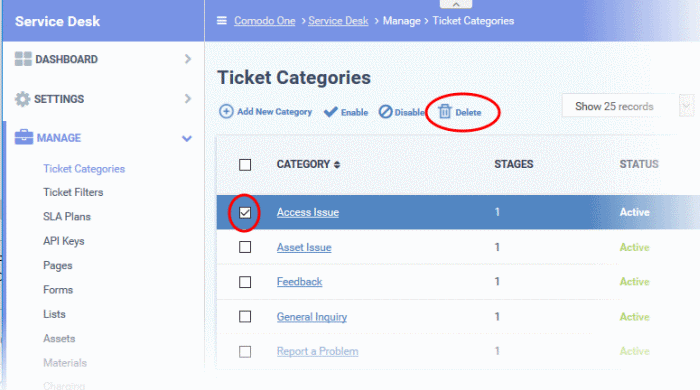Click the hamburger menu icon in header
Screen dimensions: 700x390
coord(221,21)
